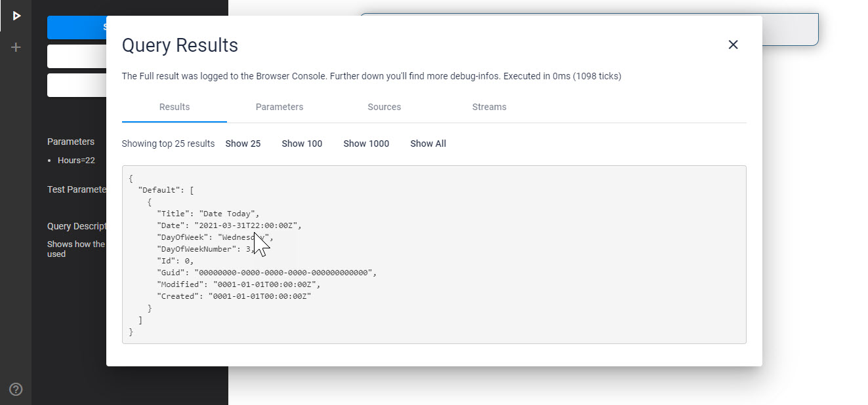Click the "Modified" timestamp line
Image resolution: width=868 pixels, height=405 pixels.
pos(238,284)
